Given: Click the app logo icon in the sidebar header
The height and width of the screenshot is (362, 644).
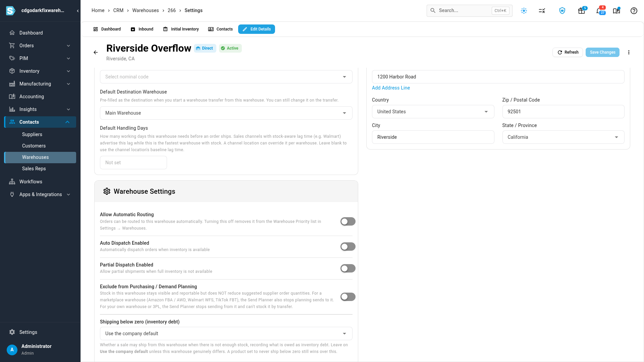Looking at the screenshot, I should [11, 11].
